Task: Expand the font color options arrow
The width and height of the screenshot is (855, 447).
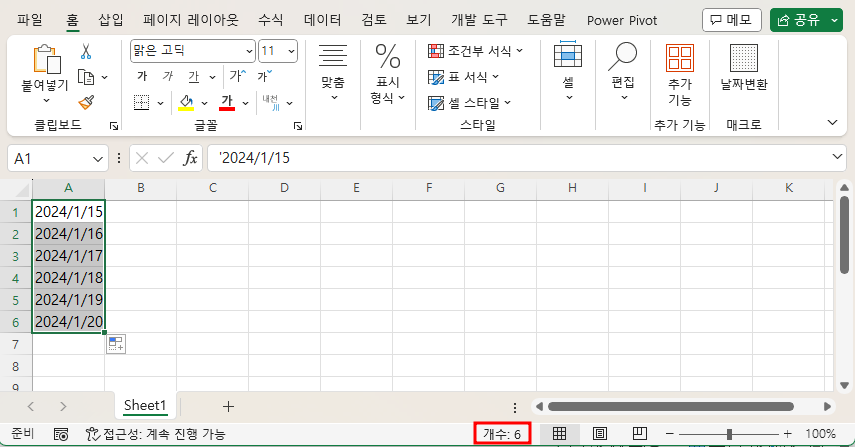Action: tap(245, 103)
